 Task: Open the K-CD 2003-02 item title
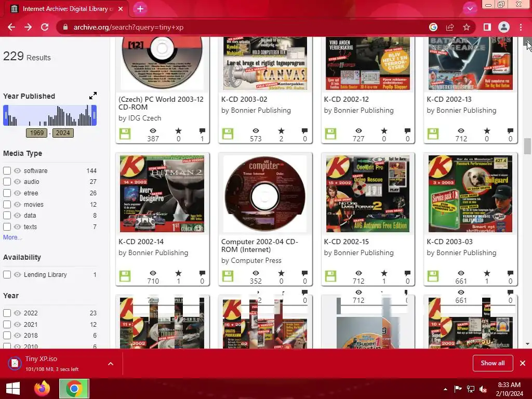pyautogui.click(x=244, y=99)
